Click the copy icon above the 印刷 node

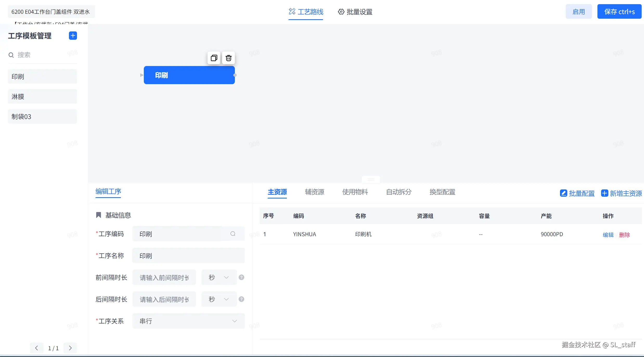[214, 58]
